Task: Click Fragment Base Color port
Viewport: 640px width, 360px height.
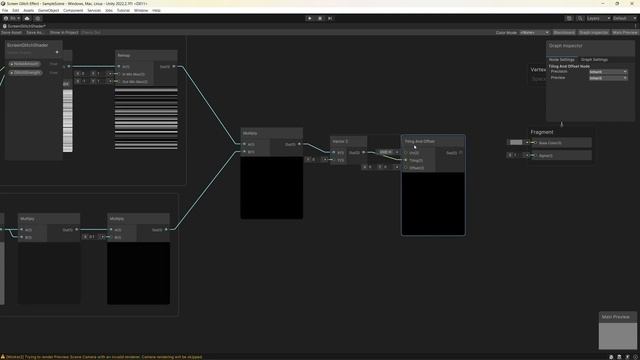Action: [536, 143]
